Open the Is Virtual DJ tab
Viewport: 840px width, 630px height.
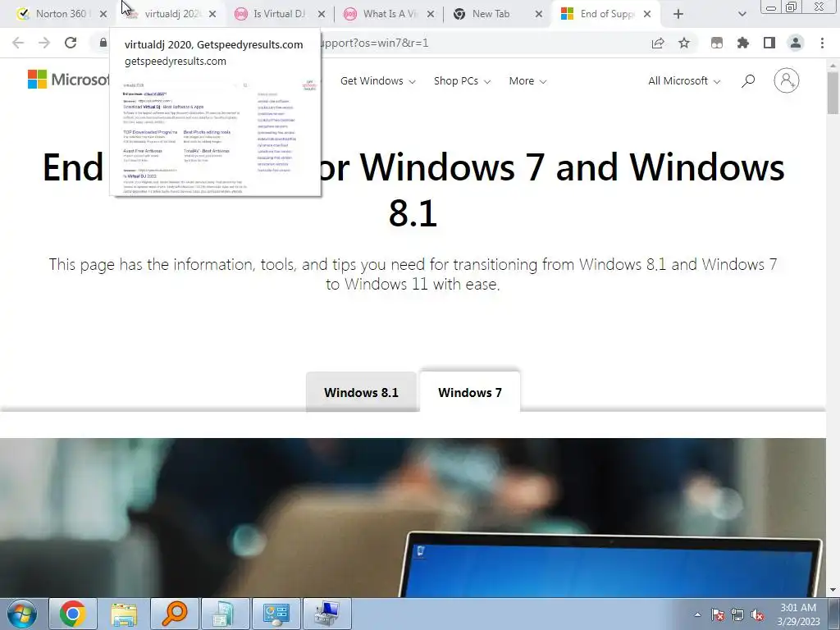(x=279, y=14)
